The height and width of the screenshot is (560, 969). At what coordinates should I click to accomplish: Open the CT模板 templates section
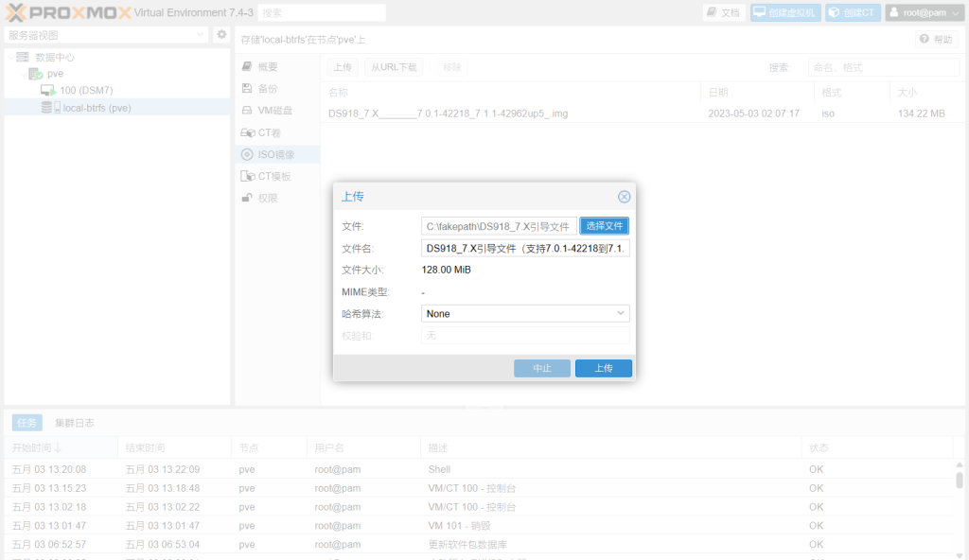tap(273, 177)
